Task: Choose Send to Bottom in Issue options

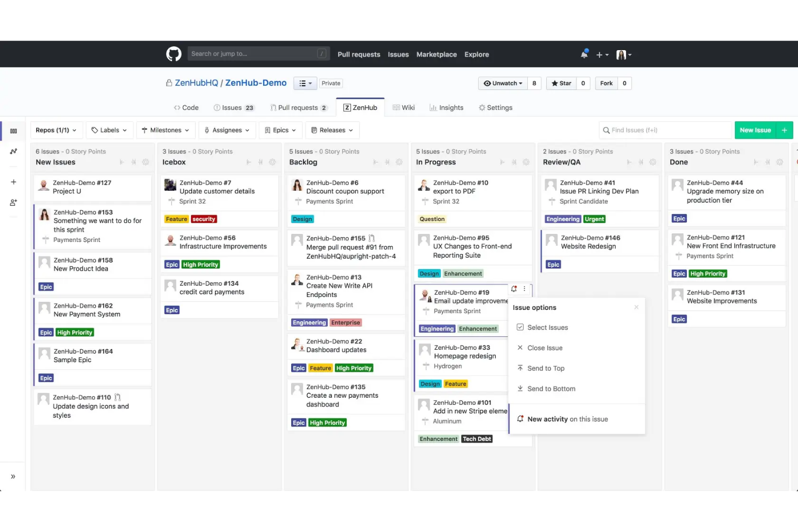Action: click(576, 389)
